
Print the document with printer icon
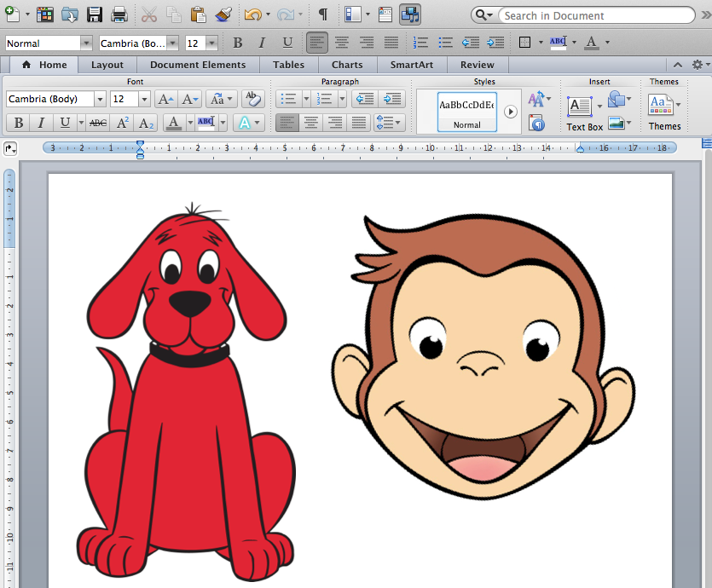pyautogui.click(x=119, y=14)
